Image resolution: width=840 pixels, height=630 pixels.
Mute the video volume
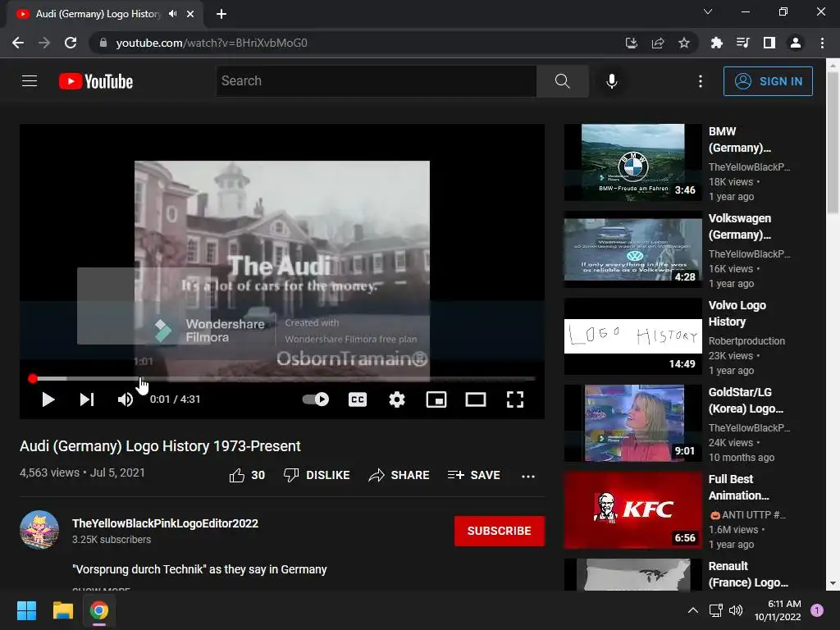126,399
